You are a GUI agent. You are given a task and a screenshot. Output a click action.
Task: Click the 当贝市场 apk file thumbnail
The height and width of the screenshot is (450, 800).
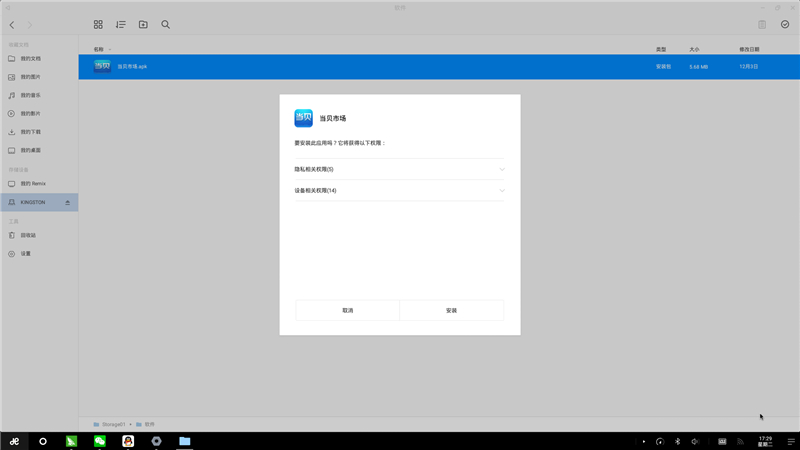tap(102, 66)
